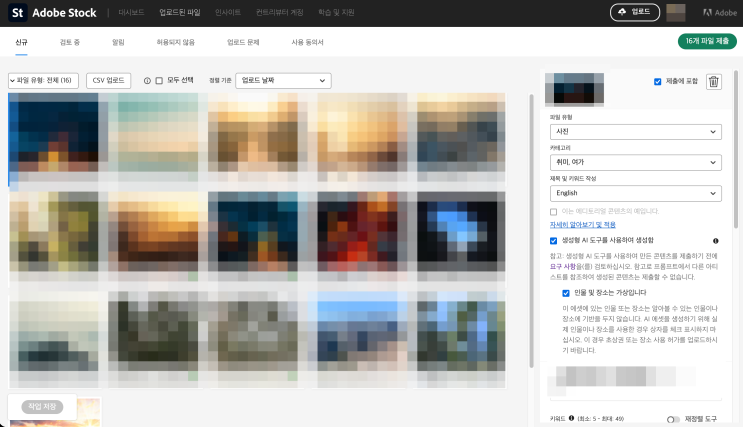The height and width of the screenshot is (427, 743).
Task: Click the 작업 저장 button
Action: [x=42, y=407]
